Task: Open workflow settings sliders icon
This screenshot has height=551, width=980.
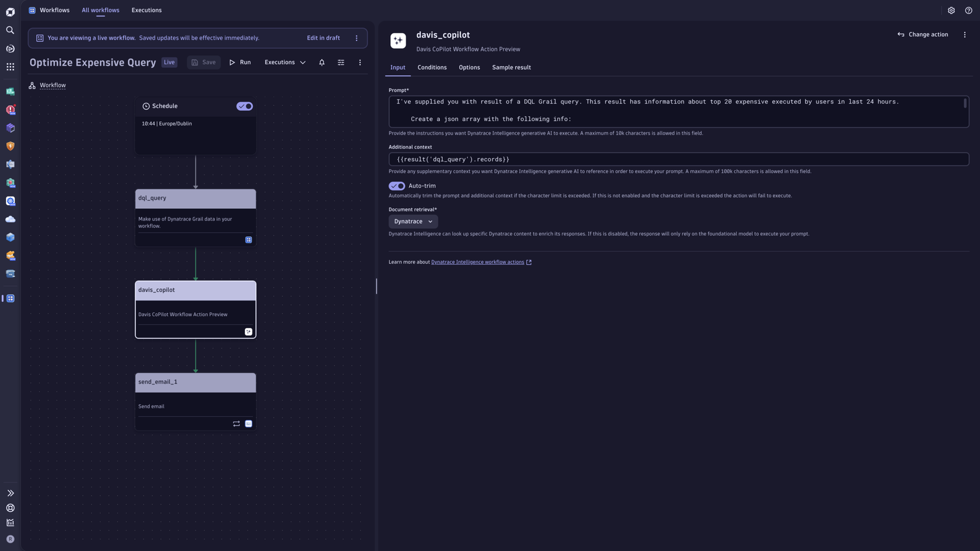Action: pos(341,62)
